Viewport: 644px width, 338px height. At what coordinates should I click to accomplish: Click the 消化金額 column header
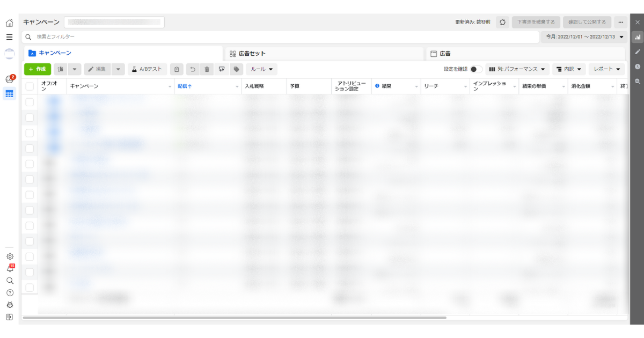pos(592,86)
